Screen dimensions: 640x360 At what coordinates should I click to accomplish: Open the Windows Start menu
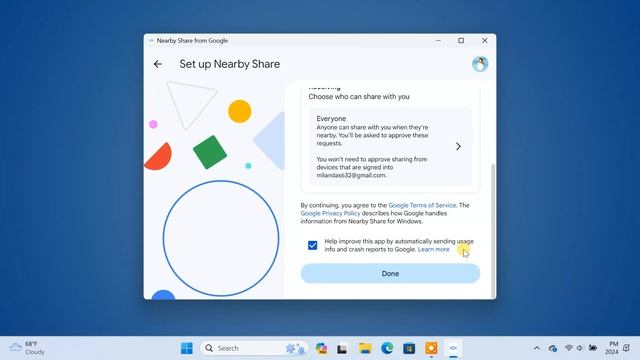187,348
